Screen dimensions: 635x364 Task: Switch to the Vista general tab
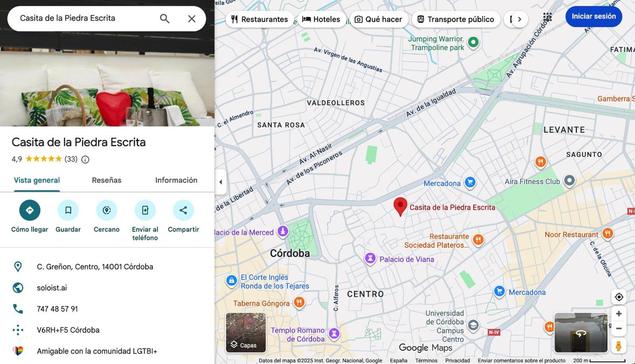pyautogui.click(x=37, y=180)
